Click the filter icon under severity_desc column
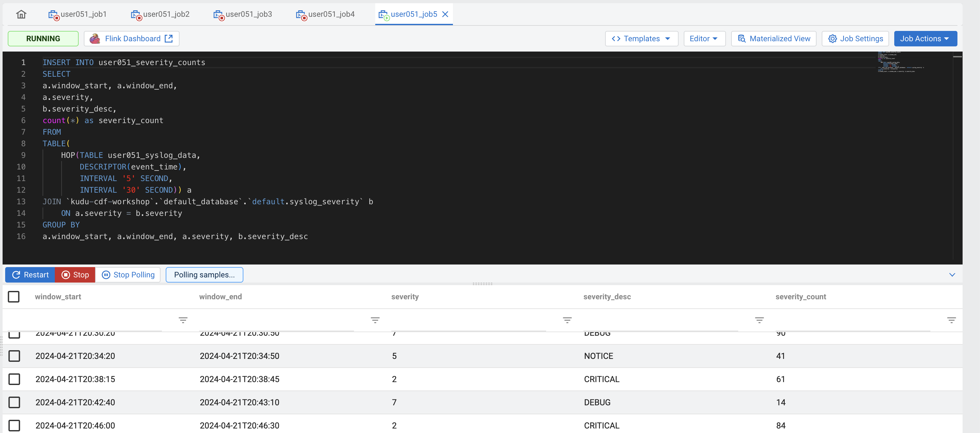The height and width of the screenshot is (433, 980). (x=759, y=320)
